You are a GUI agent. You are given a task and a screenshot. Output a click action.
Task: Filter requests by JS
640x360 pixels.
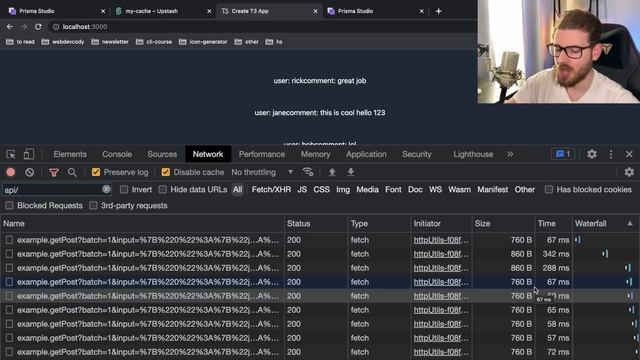point(302,189)
